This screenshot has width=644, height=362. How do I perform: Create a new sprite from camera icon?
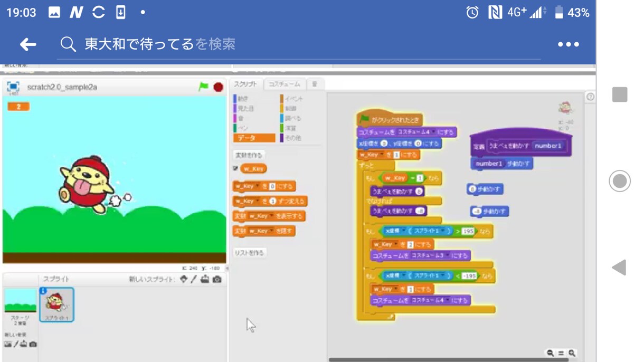[x=217, y=279]
